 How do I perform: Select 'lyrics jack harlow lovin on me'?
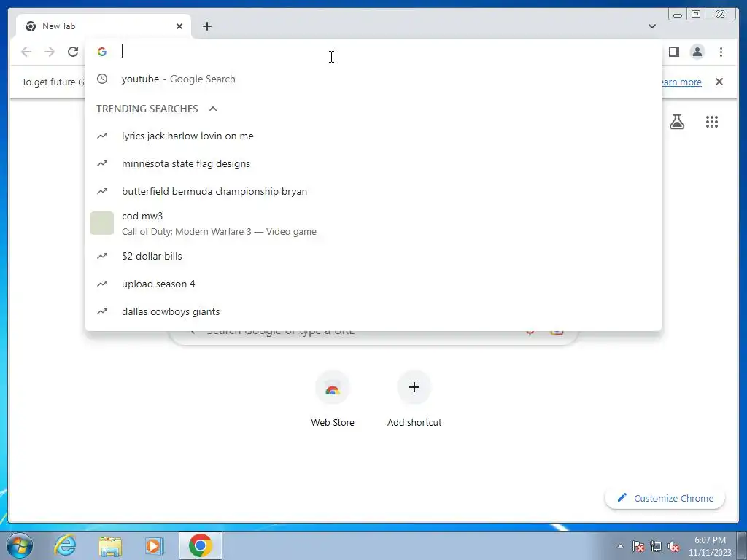click(x=373, y=136)
